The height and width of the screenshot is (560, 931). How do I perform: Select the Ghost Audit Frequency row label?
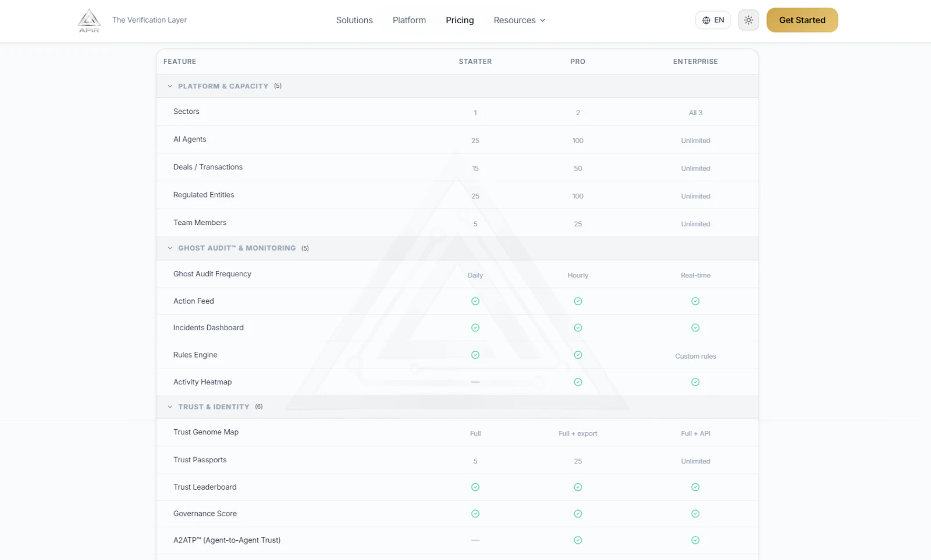(212, 274)
